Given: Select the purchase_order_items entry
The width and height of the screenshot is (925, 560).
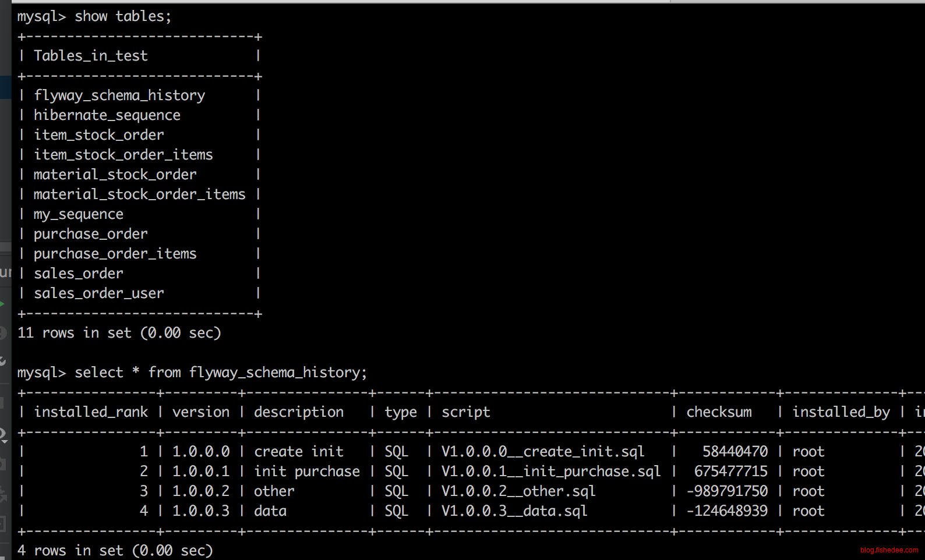Looking at the screenshot, I should coord(115,254).
